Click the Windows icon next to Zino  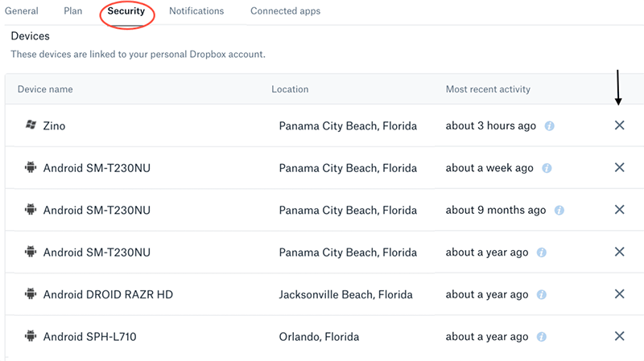point(31,125)
